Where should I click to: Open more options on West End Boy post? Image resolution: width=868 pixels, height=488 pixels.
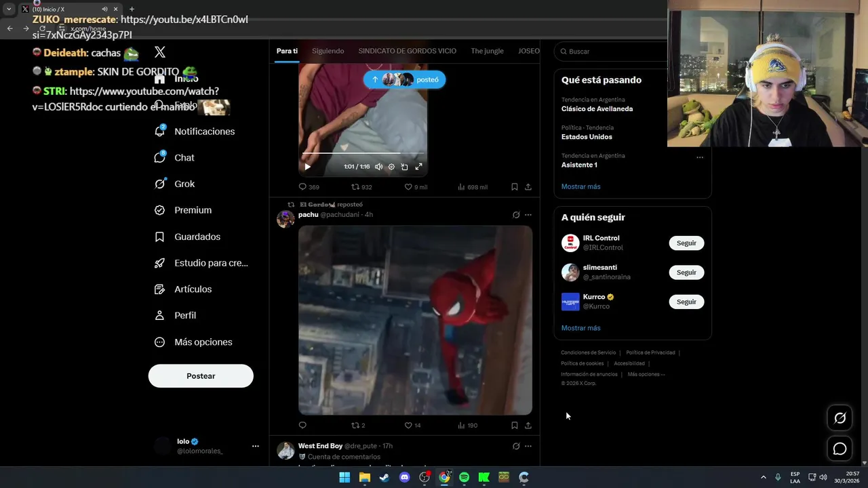pyautogui.click(x=528, y=446)
